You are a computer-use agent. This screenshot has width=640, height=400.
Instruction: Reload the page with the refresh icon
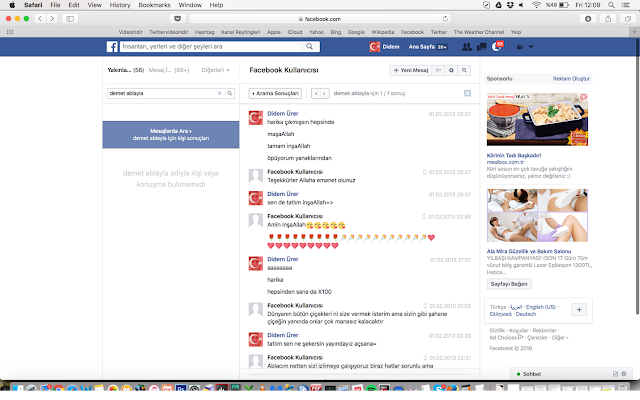coord(445,19)
